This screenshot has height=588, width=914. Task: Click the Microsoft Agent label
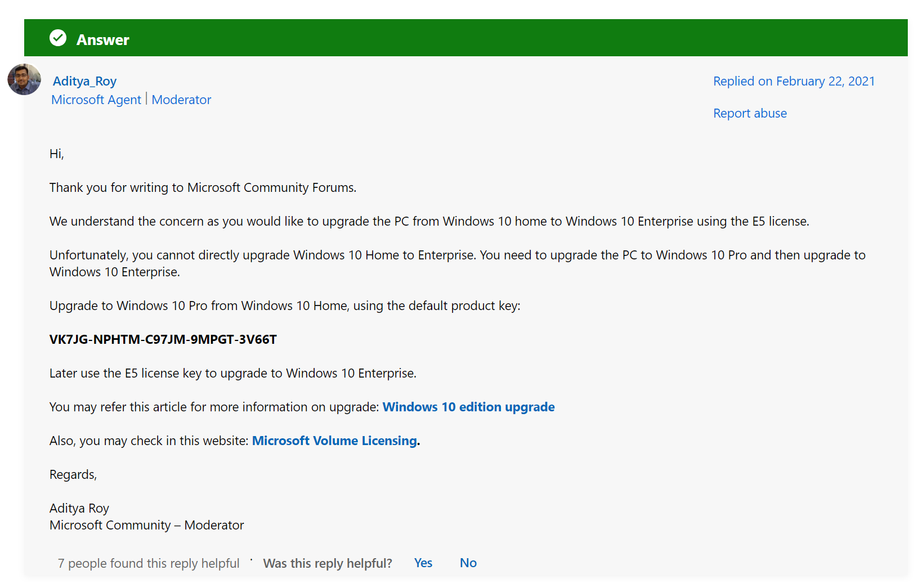tap(96, 100)
